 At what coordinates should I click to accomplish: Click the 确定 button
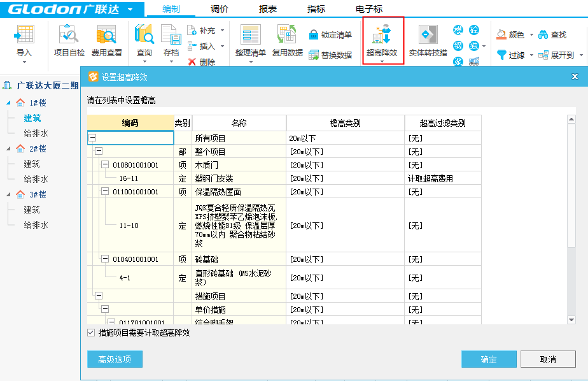489,359
